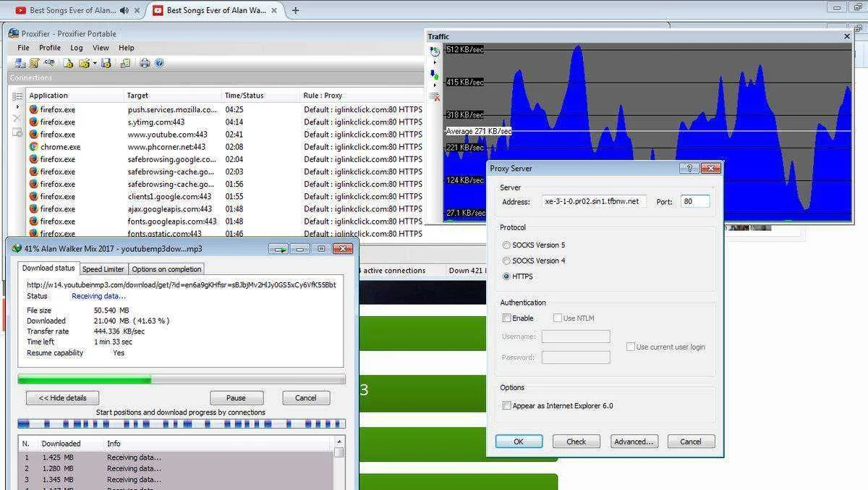Open a new browser tab with plus icon
Image resolution: width=868 pixels, height=490 pixels.
(x=295, y=10)
